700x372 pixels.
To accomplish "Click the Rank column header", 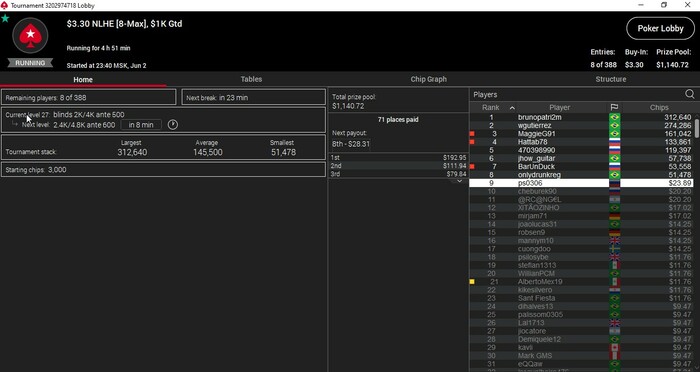I will (x=491, y=108).
